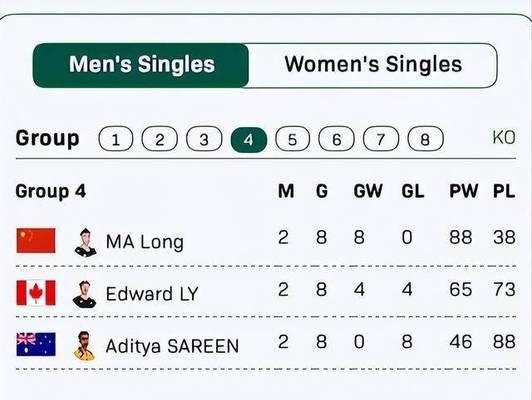Select Group 6 pill
This screenshot has width=532, height=400.
pos(336,139)
